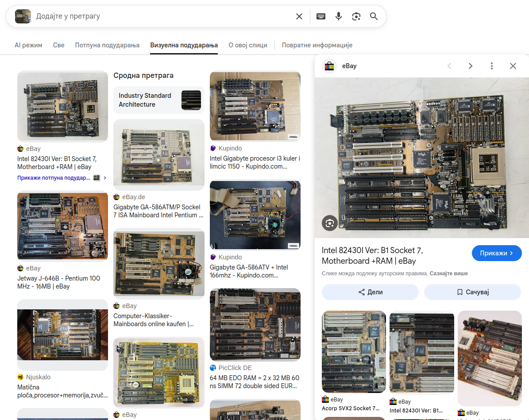This screenshot has width=529, height=420.
Task: Open the 'Intel 82430I Ver: B1 Socket 7' result thumbnail
Action: pos(62,106)
